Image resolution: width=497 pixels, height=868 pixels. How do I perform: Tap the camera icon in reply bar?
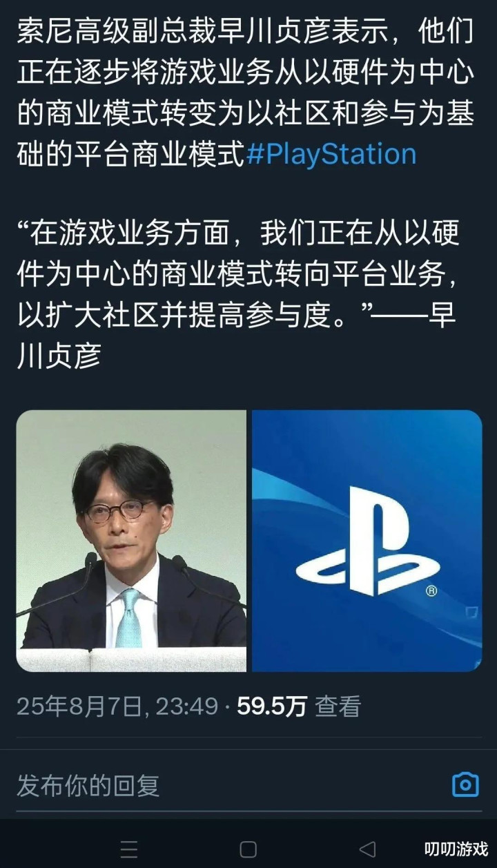pos(465,784)
